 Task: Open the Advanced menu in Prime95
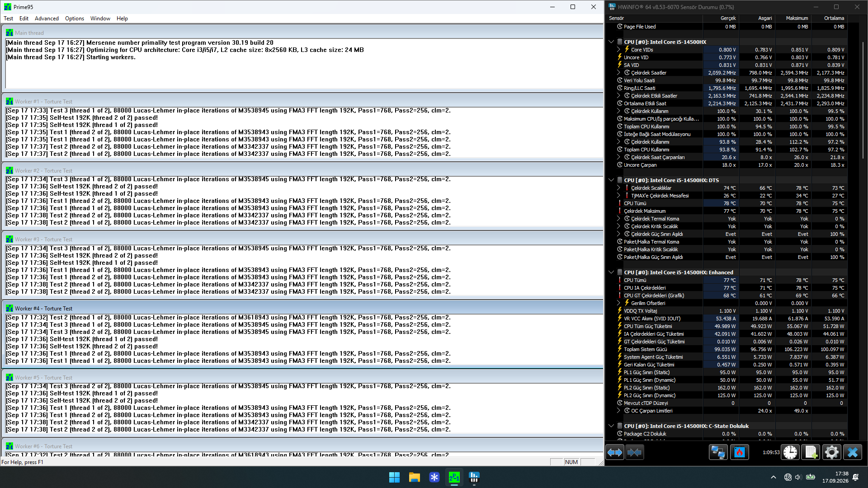[x=47, y=19]
